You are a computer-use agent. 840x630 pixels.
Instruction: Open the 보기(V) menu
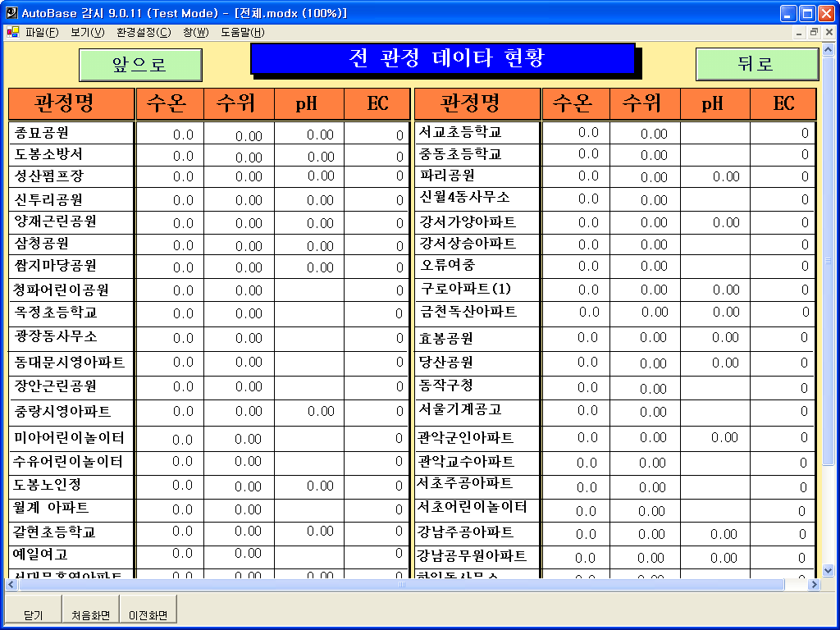[88, 33]
